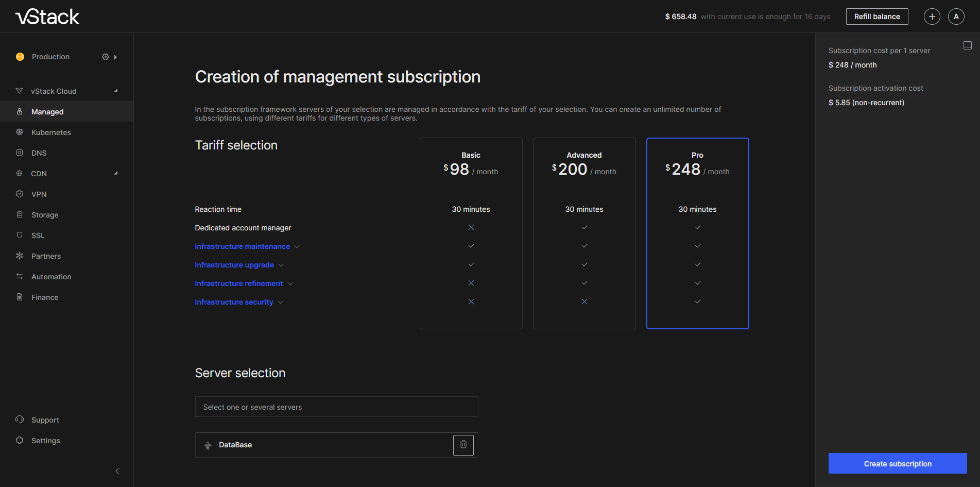Screen dimensions: 980x487
Task: Open the Support menu item
Action: pyautogui.click(x=67, y=419)
